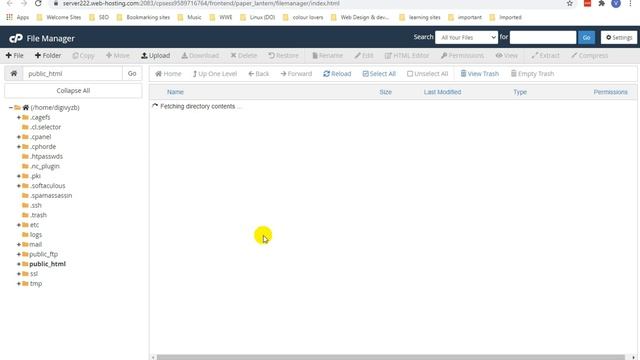The image size is (640, 360).
Task: Click the Forward navigation button
Action: pos(296,73)
